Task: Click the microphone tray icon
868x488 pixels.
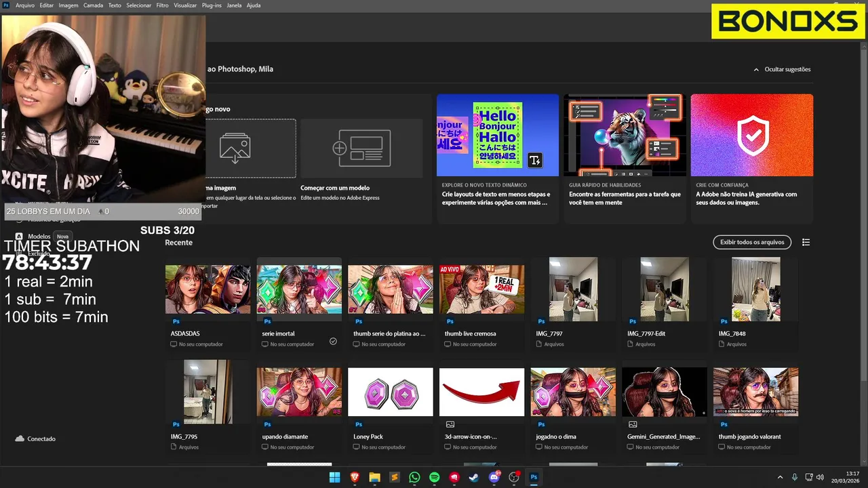Action: point(795,477)
